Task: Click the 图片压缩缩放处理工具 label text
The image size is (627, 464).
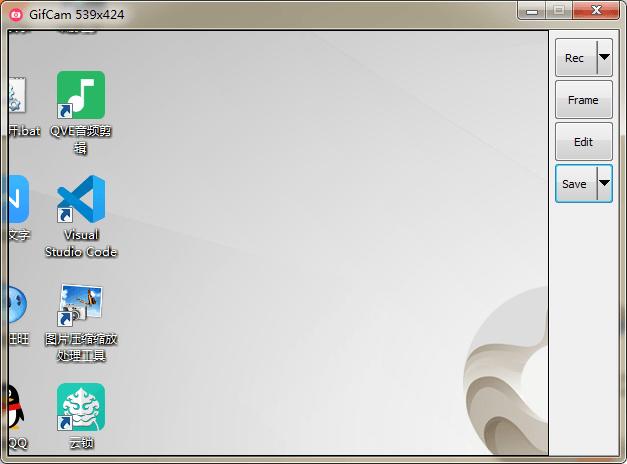Action: coord(81,347)
